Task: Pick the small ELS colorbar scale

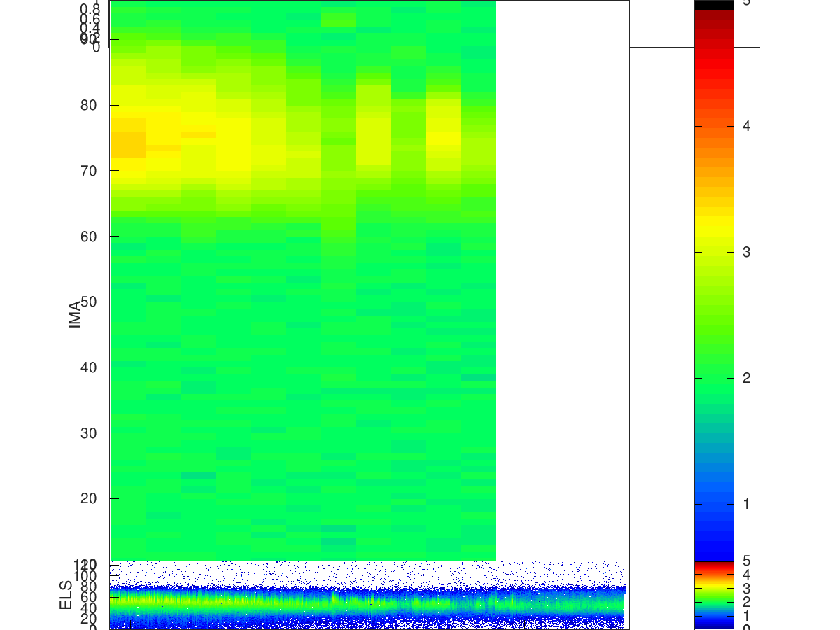Action: [714, 595]
